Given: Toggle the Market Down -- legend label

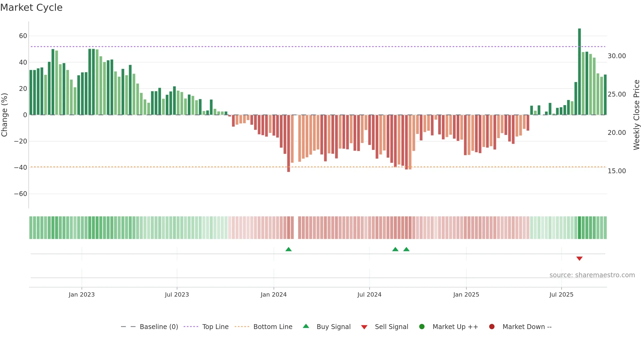Looking at the screenshot, I should (527, 327).
